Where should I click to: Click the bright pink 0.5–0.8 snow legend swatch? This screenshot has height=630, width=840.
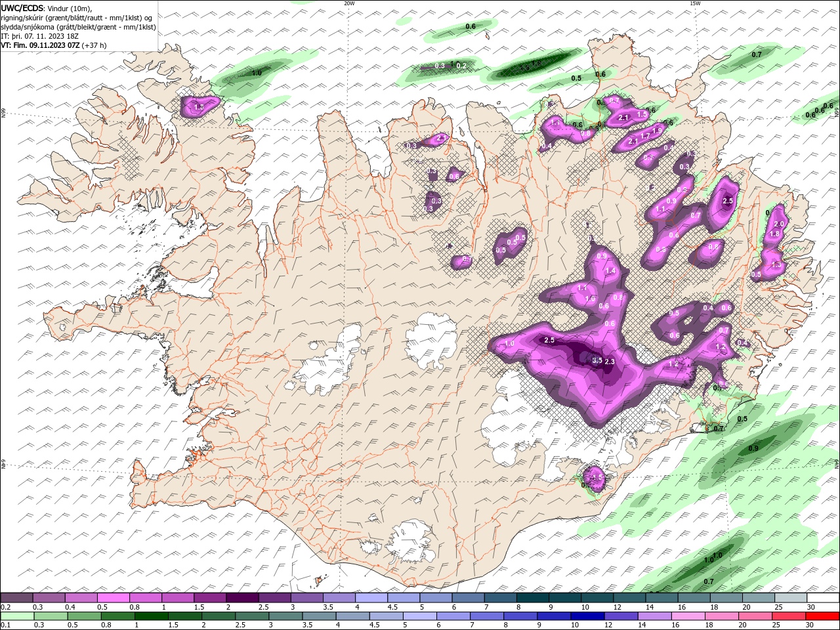coord(113,598)
